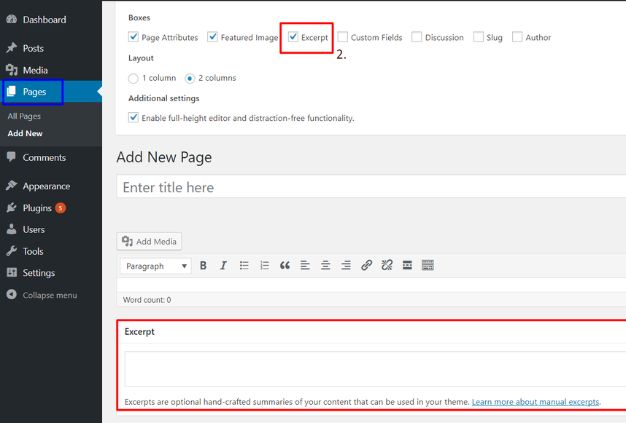
Task: Align text left in editor
Action: click(x=305, y=265)
